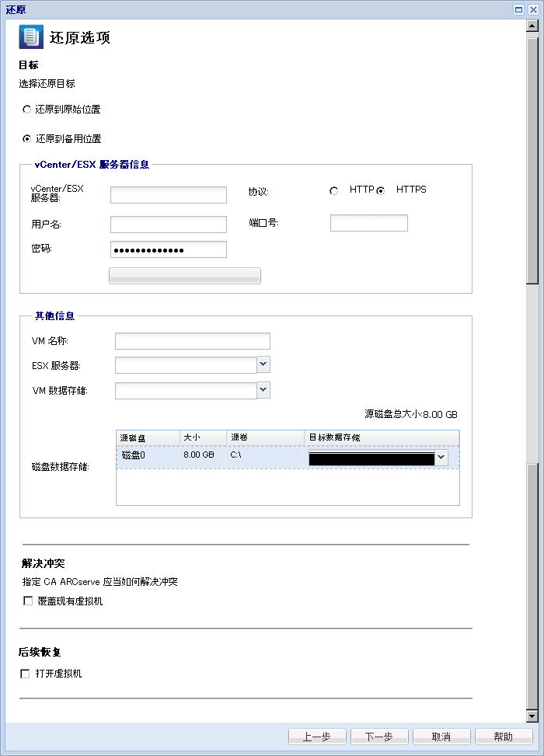Viewport: 544px width, 756px height.
Task: Open the ESX 服务器 dropdown arrow
Action: coord(263,364)
